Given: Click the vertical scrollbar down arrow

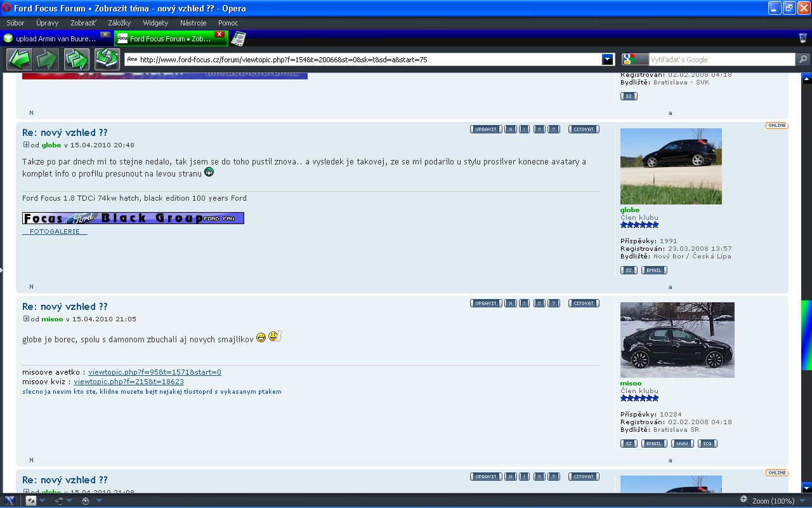Looking at the screenshot, I should point(806,488).
